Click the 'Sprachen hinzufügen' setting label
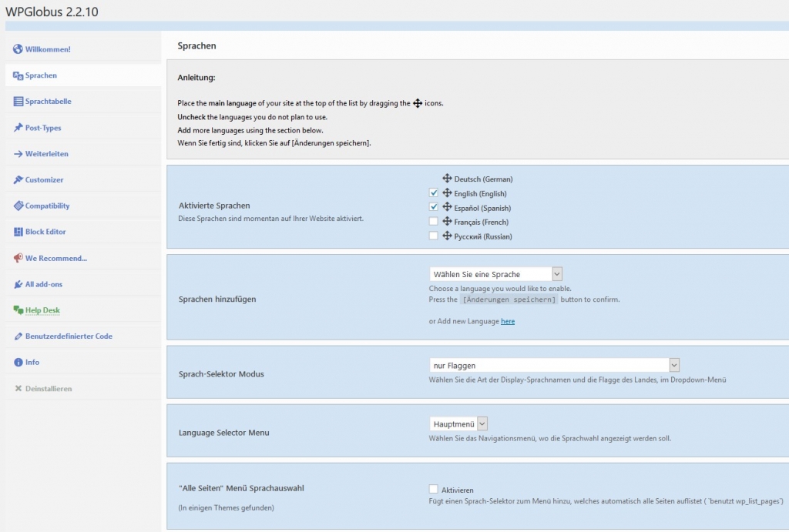The image size is (789, 532). coord(217,299)
